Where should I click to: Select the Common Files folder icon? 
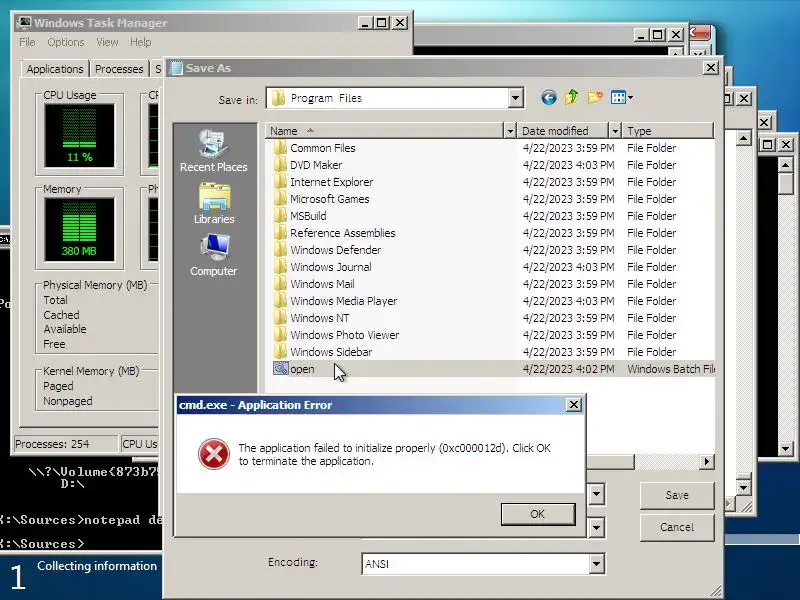click(280, 148)
